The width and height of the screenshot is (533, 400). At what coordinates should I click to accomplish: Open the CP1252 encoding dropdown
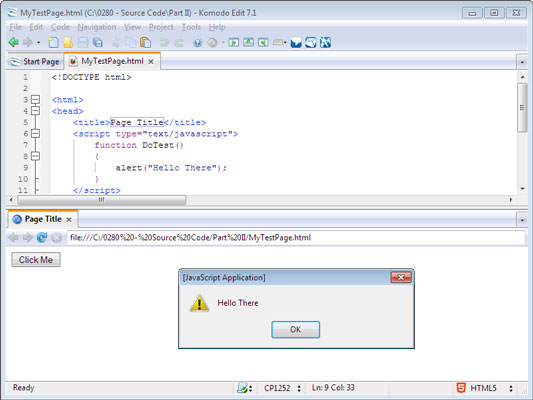[x=282, y=388]
